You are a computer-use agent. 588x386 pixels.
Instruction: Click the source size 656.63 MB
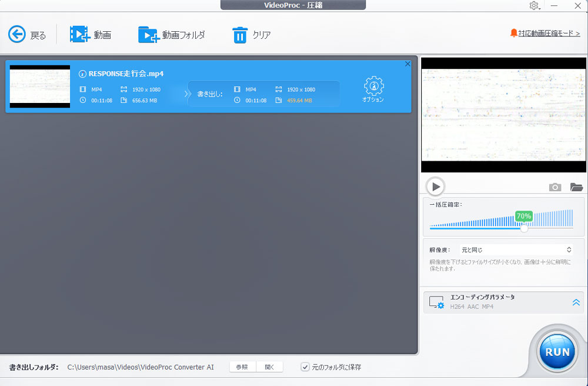pos(145,101)
